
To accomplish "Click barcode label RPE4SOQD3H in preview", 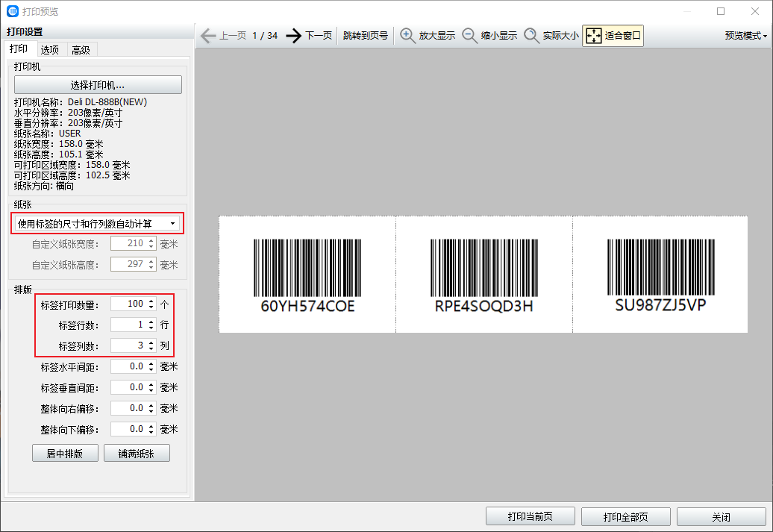I will pyautogui.click(x=484, y=274).
